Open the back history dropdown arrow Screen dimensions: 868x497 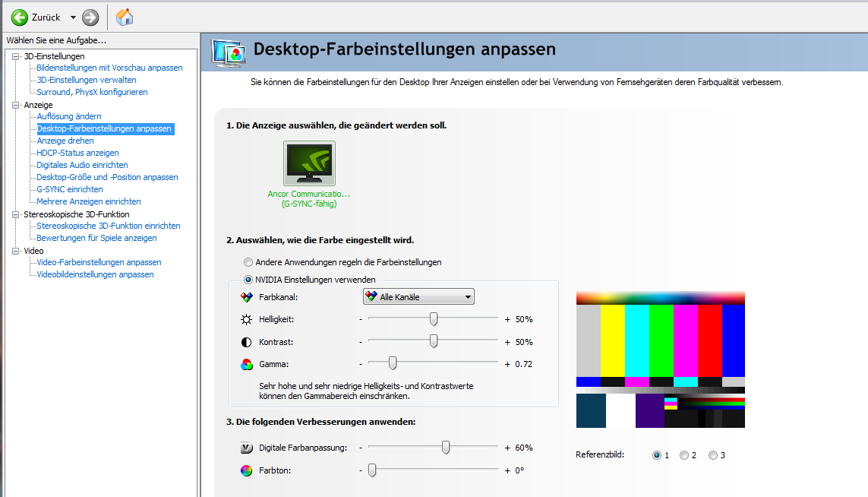(x=73, y=17)
